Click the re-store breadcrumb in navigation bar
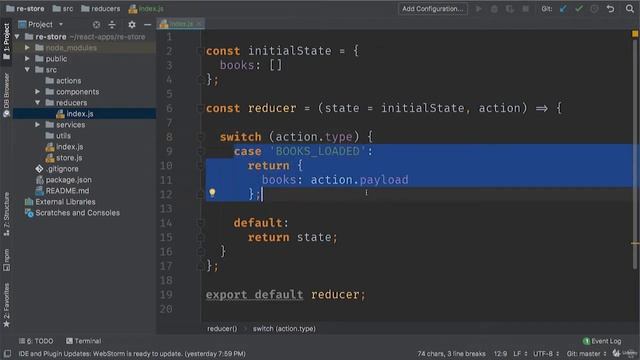The width and height of the screenshot is (640, 360). (25, 9)
